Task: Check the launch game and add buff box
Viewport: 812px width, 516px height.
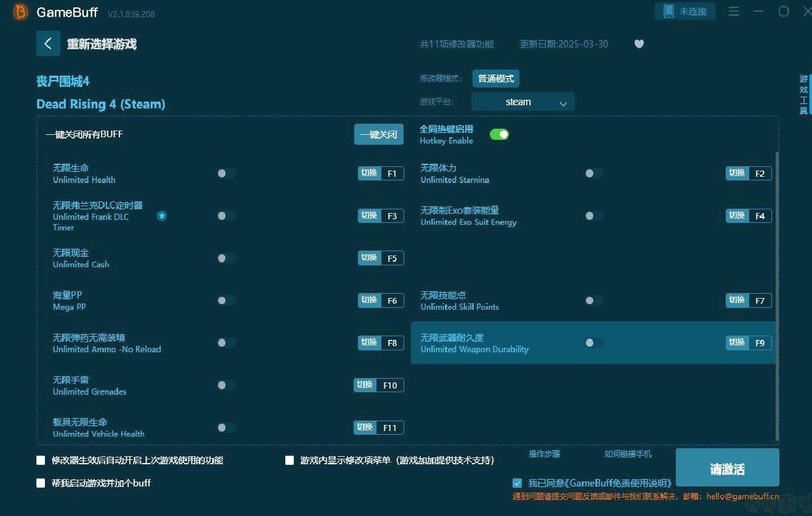Action: (x=41, y=483)
